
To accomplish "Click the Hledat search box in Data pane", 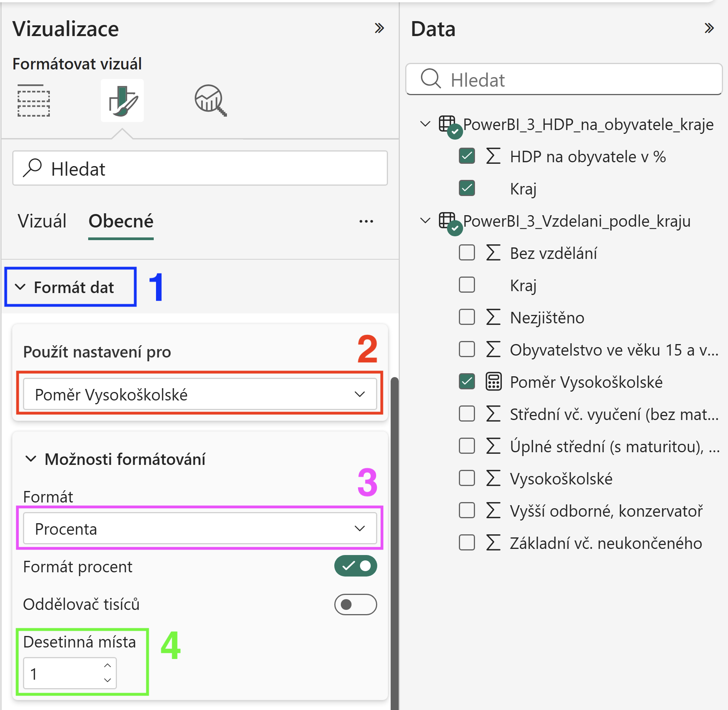I will coord(564,79).
